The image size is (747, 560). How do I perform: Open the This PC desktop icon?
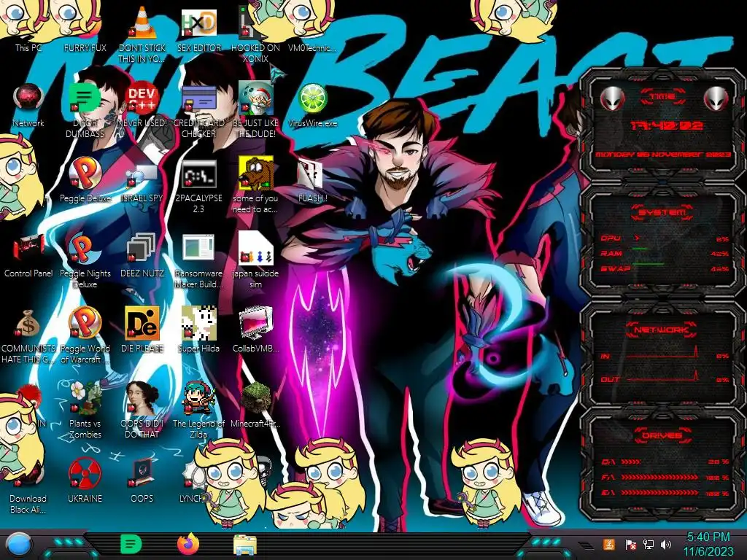point(28,28)
